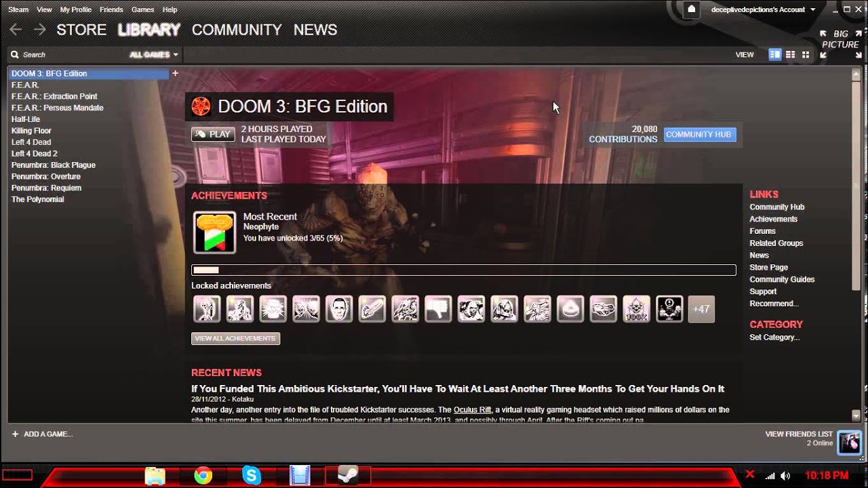
Task: Open the Kickstarter news headline
Action: coord(458,389)
